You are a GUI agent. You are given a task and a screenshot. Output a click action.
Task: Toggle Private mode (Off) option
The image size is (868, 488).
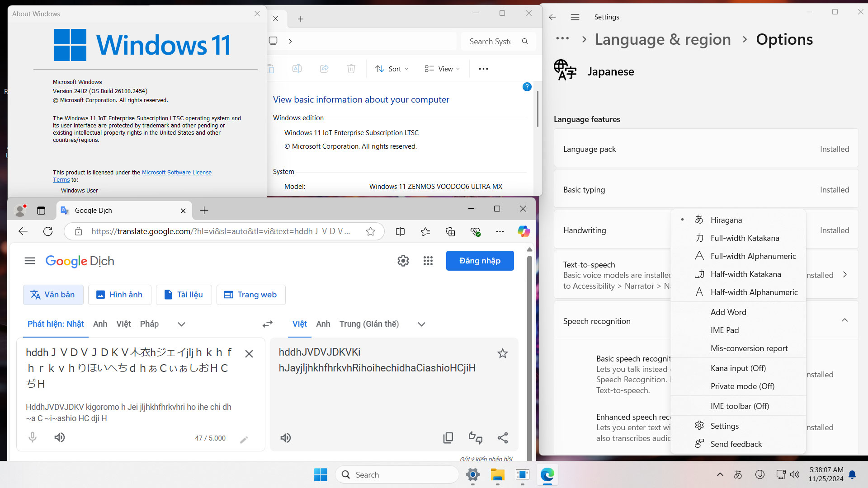click(738, 386)
